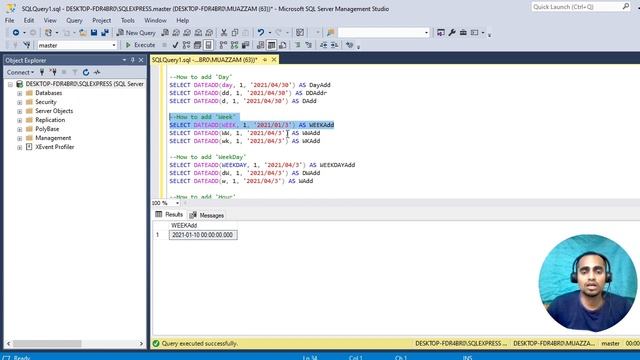The image size is (640, 360).
Task: Open the Edit menu
Action: (x=29, y=20)
